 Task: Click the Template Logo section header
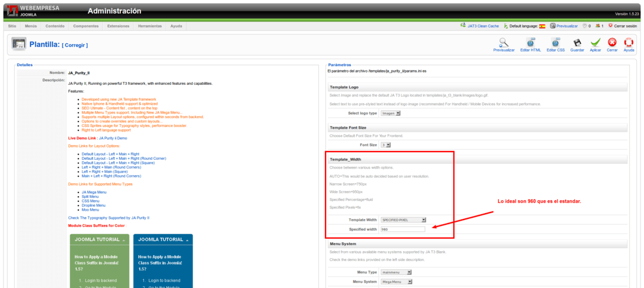(478, 87)
